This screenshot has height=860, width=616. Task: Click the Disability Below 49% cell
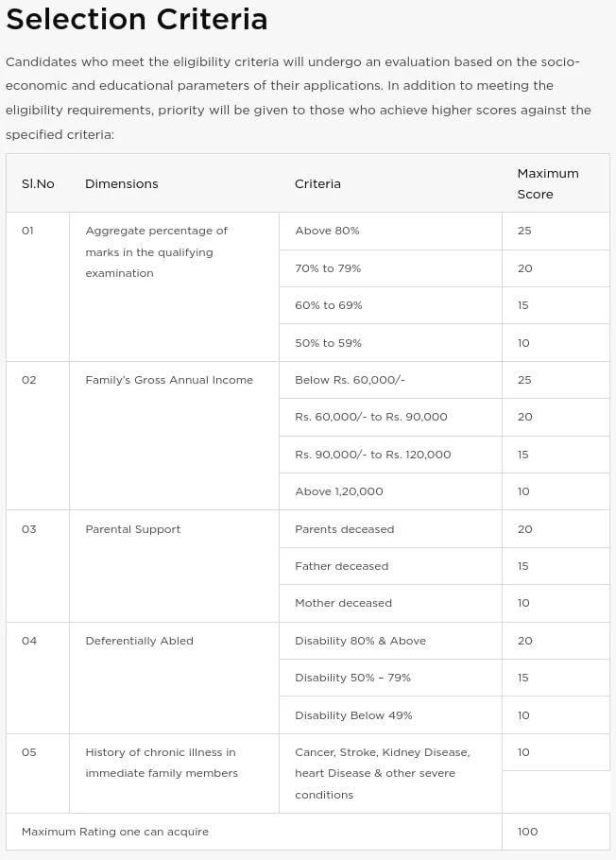point(353,715)
